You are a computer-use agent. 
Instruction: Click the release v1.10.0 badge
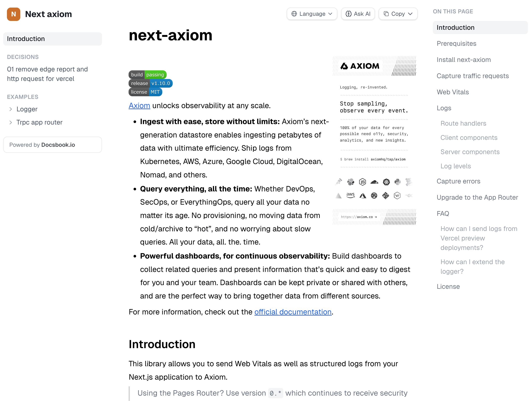pyautogui.click(x=150, y=83)
